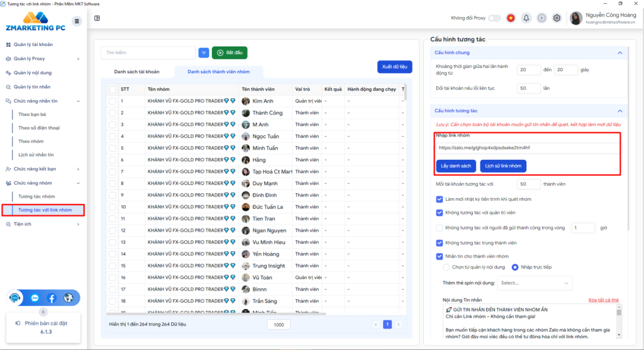Collapse the contact bar with double-chevron icon

coord(43,312)
